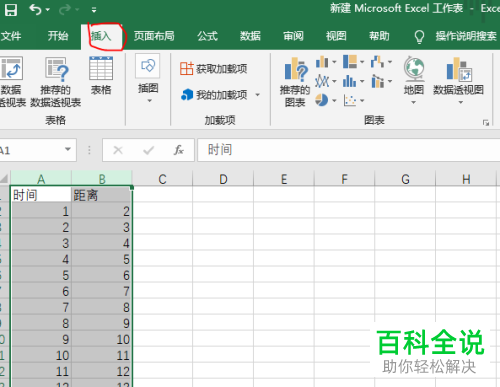Screen dimensions: 500x387
Task: Open the 插图 illustrations dropdown
Action: pos(148,79)
